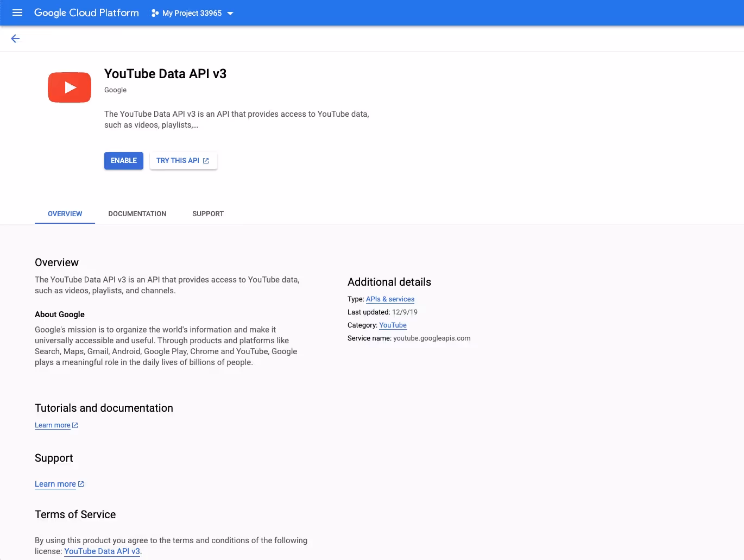Click the About Google heading

(x=60, y=314)
